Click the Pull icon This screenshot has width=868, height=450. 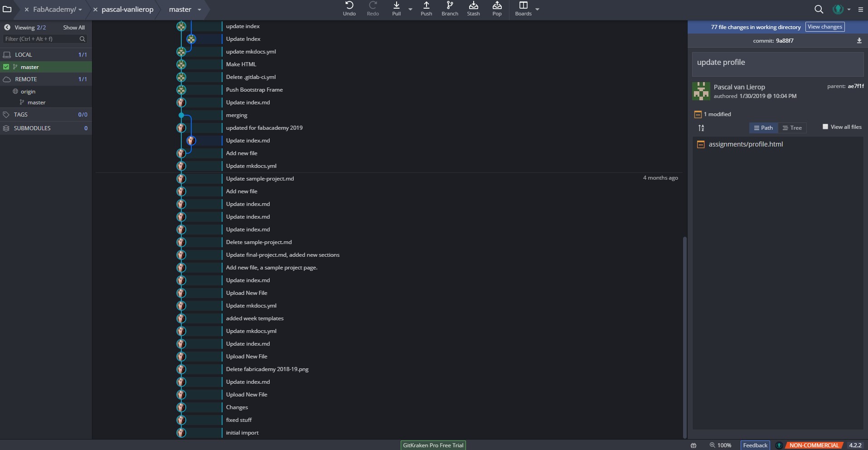click(396, 6)
